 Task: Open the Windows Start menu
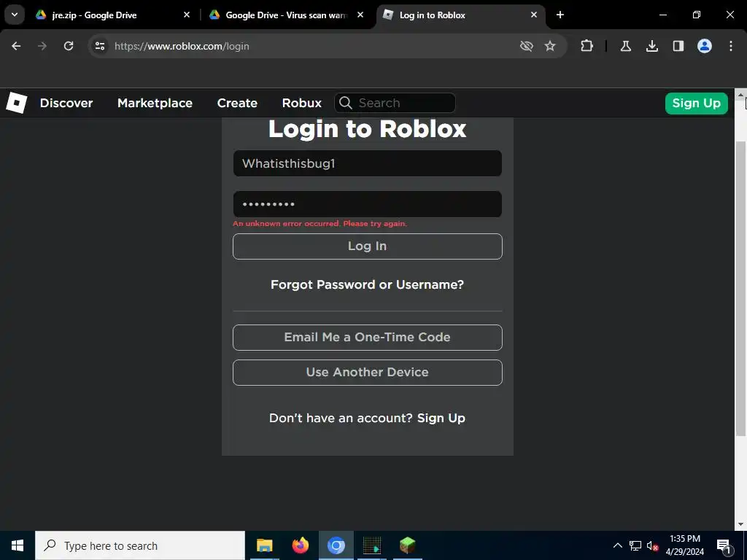18,545
